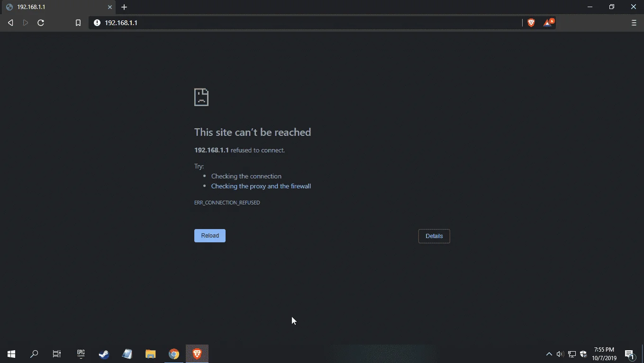Click the Details button
This screenshot has height=363, width=644.
(434, 236)
